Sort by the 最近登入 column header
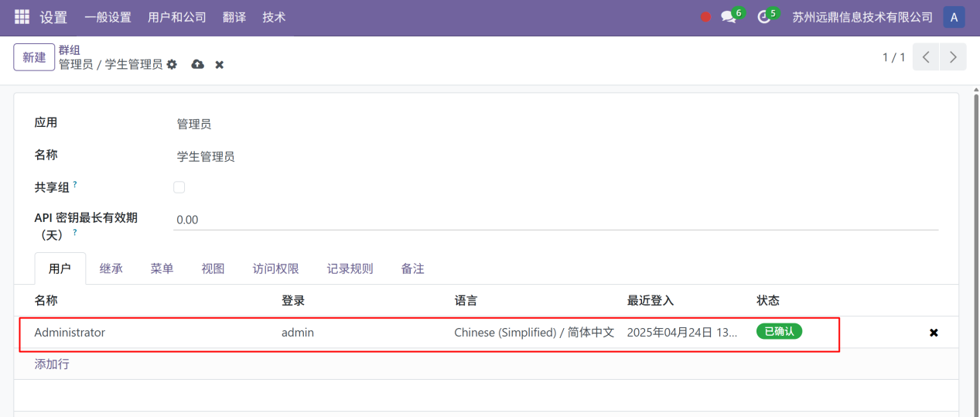This screenshot has height=417, width=980. (650, 300)
